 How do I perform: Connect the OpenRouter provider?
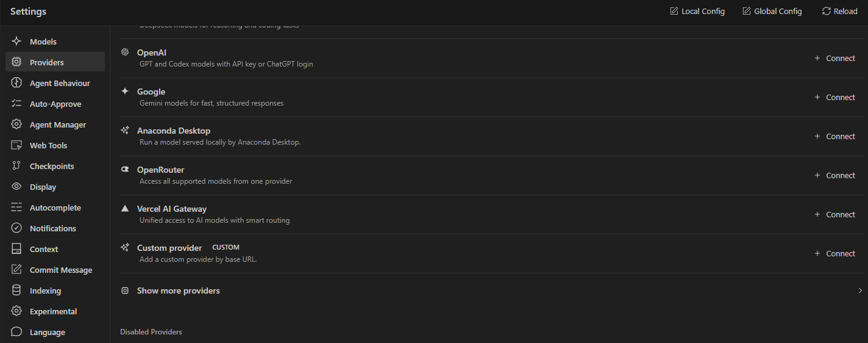[835, 176]
